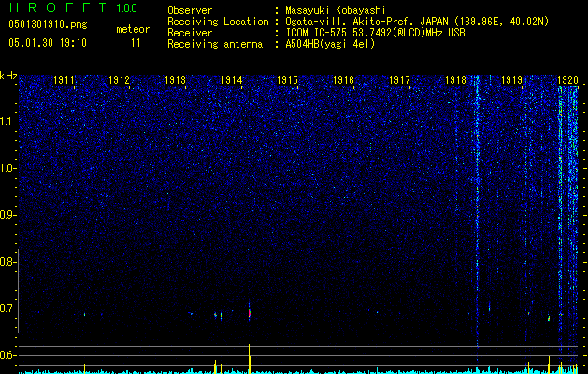Click the date stamp 05.01.30 19:10
The image size is (588, 374).
tap(48, 43)
